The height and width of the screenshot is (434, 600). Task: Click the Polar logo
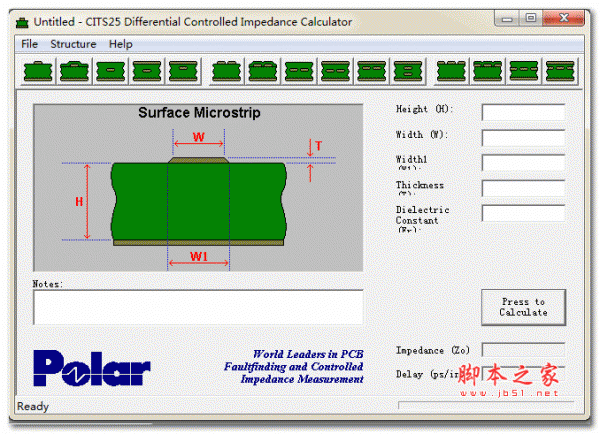pyautogui.click(x=92, y=368)
